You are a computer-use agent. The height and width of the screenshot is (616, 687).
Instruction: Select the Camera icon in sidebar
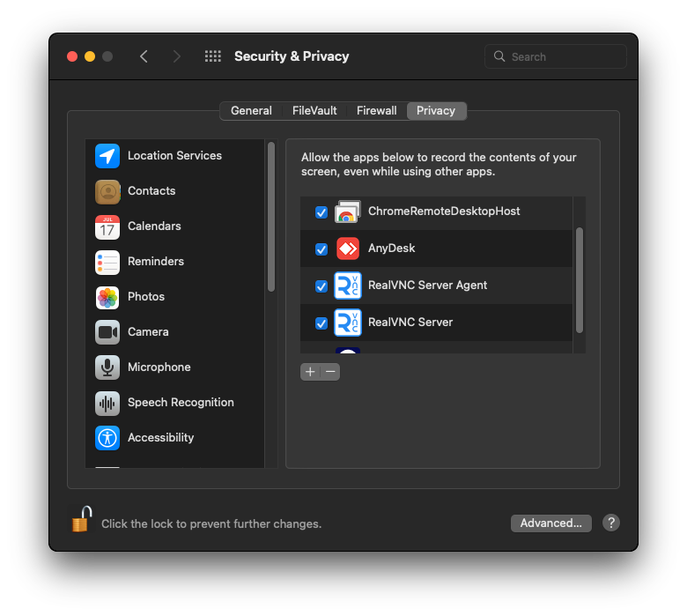point(107,332)
